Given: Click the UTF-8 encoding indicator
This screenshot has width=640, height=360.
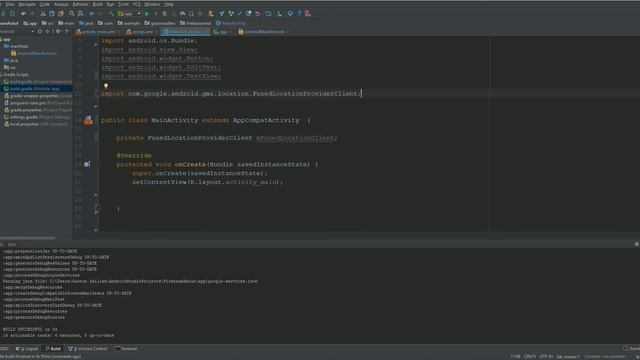Looking at the screenshot, I should 546,356.
